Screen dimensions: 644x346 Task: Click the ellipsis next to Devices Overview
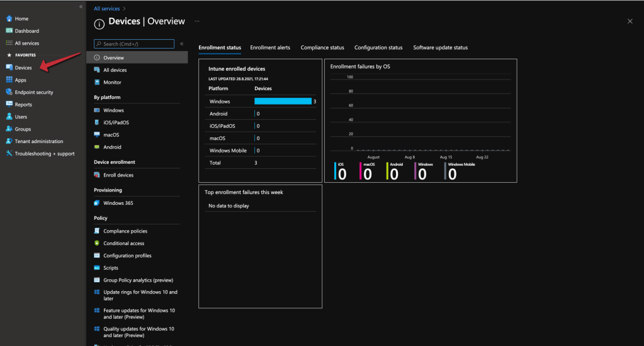(x=197, y=21)
